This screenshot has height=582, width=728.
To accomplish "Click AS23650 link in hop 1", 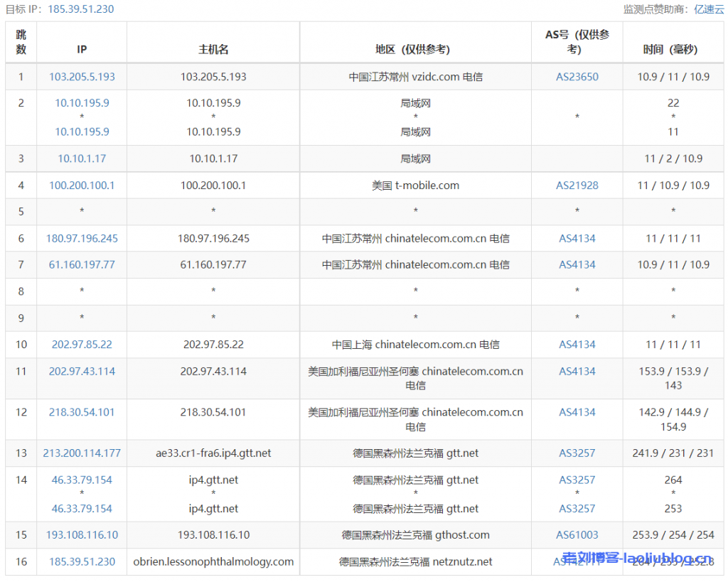I will pos(577,77).
